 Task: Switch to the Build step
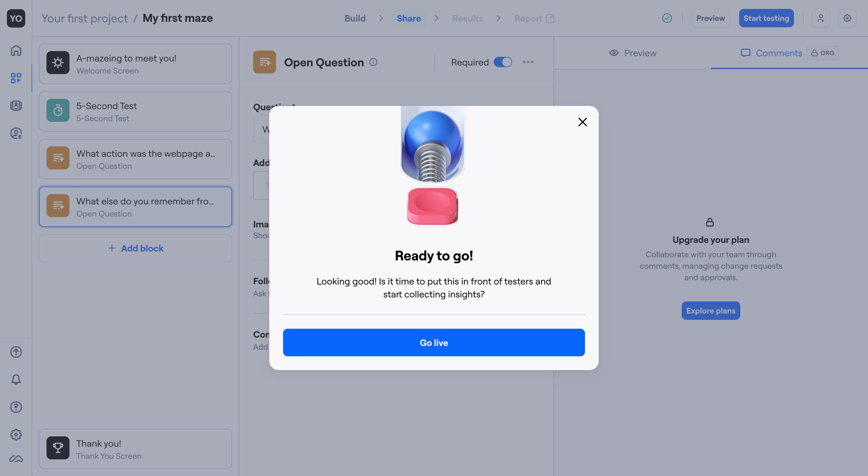tap(355, 18)
